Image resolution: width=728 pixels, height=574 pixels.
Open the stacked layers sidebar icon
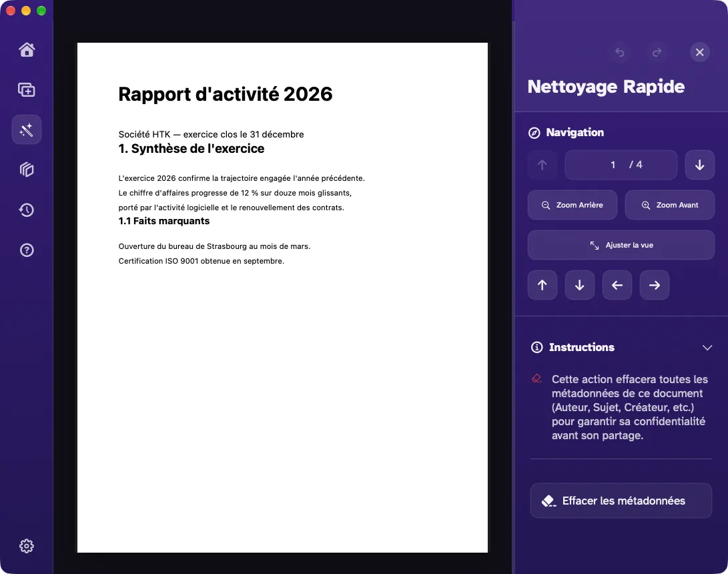pos(27,170)
